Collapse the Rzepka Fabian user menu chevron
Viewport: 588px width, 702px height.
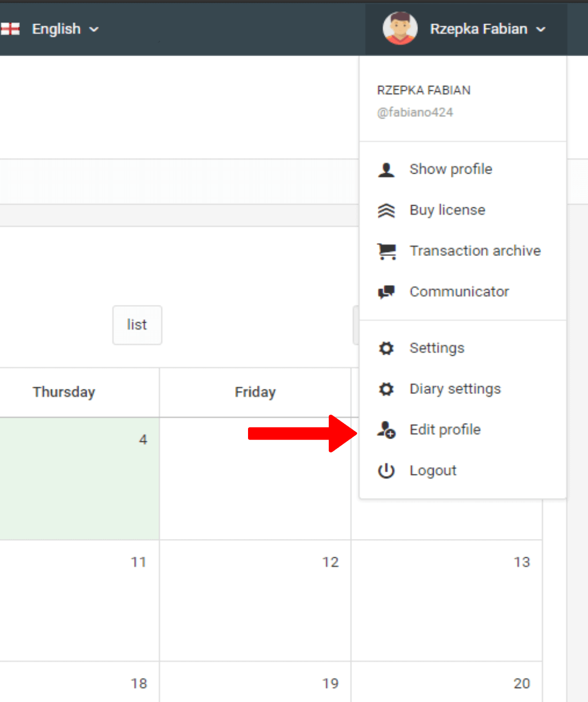[x=541, y=29]
